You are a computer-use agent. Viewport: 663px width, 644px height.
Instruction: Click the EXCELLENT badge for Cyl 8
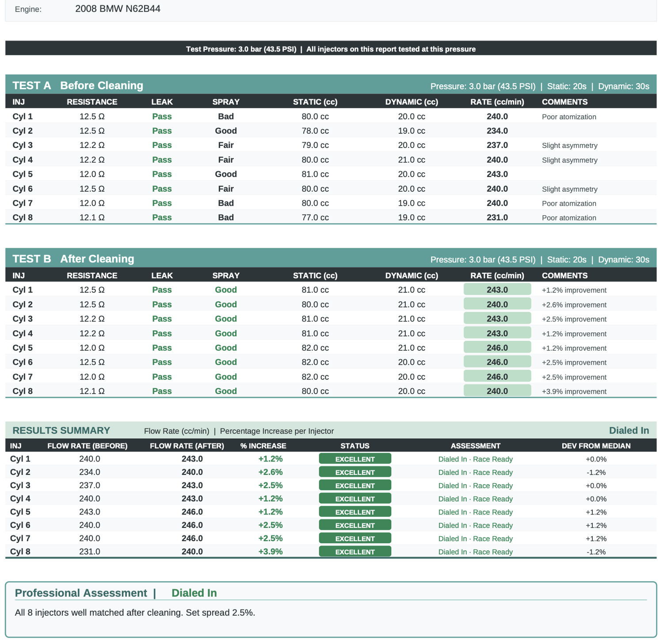[x=355, y=552]
